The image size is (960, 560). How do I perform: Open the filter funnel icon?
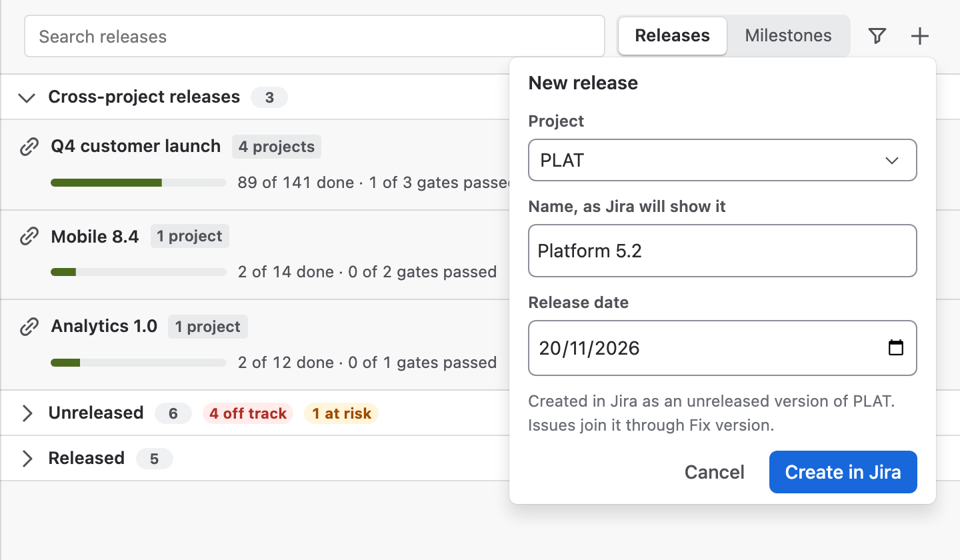tap(877, 36)
